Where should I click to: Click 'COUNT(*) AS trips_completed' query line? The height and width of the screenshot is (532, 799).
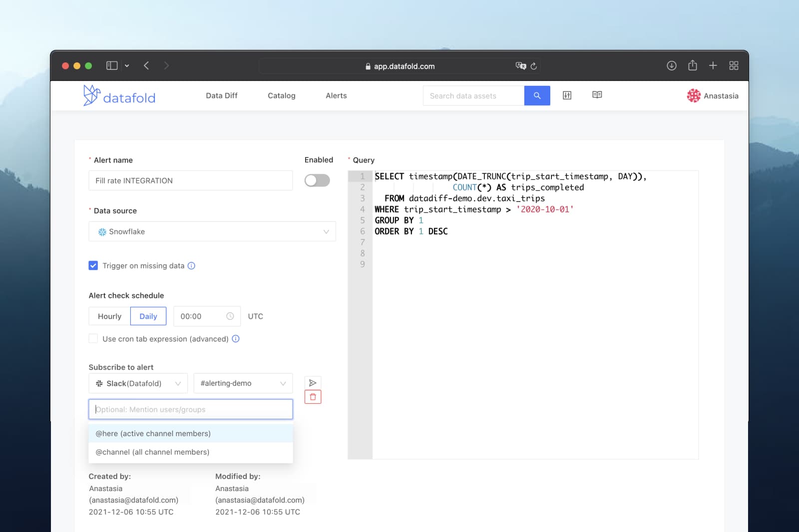click(x=518, y=187)
